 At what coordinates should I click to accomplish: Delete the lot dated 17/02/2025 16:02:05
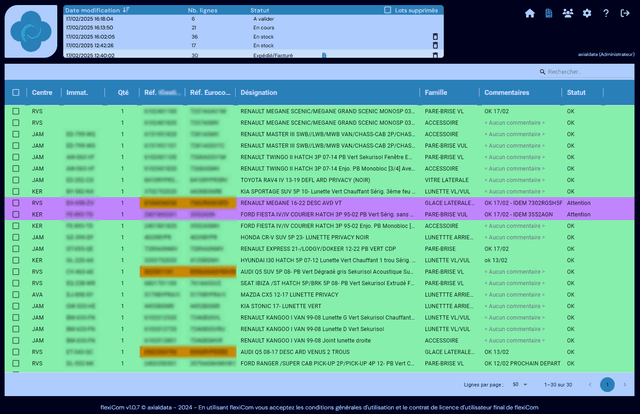[x=435, y=37]
